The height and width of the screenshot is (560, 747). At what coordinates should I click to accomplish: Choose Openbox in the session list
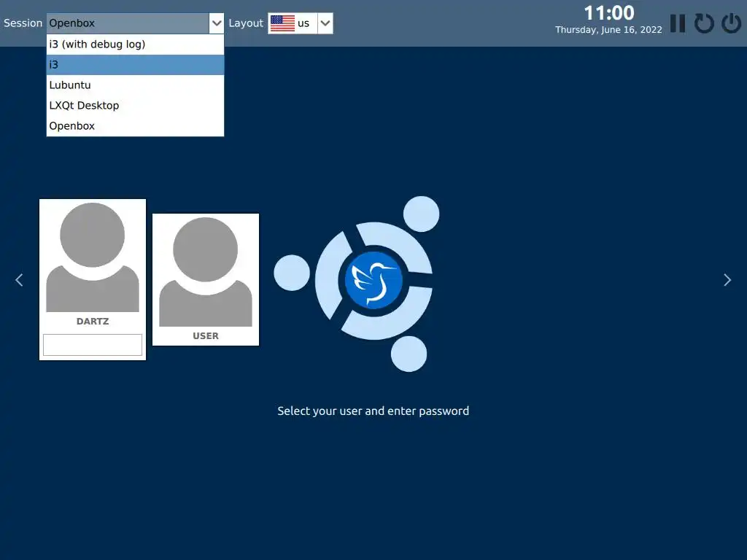135,126
